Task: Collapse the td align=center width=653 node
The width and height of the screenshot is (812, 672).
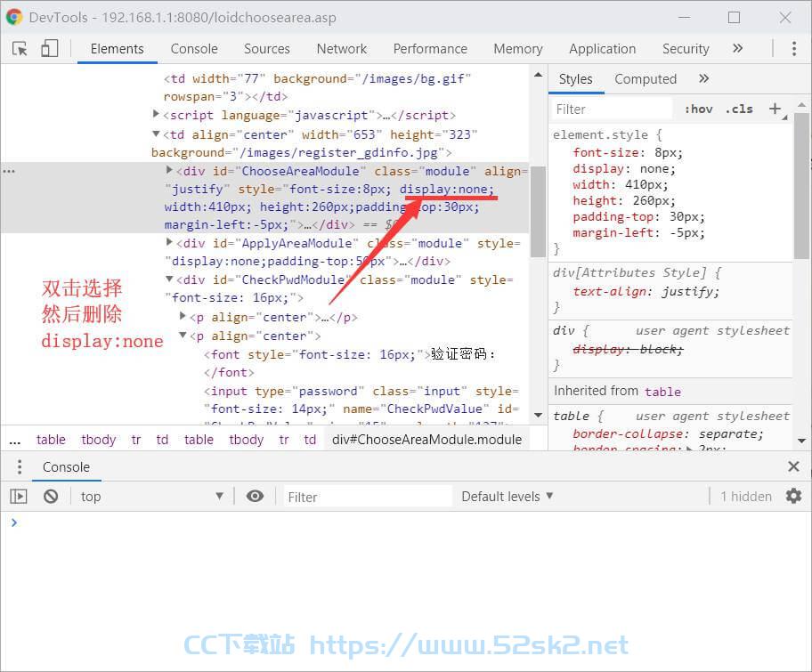Action: point(156,134)
